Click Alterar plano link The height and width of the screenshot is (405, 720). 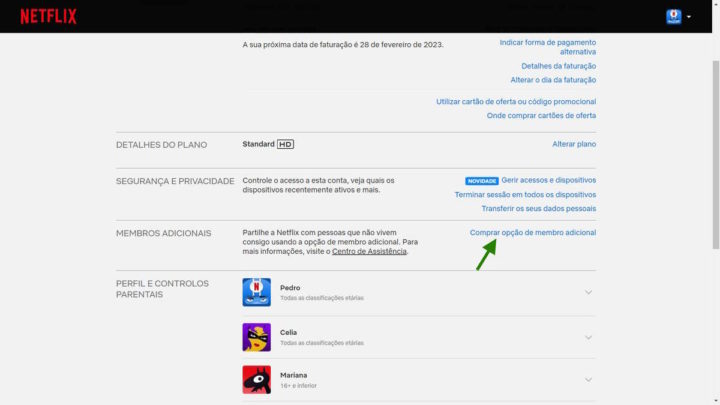[x=574, y=144]
